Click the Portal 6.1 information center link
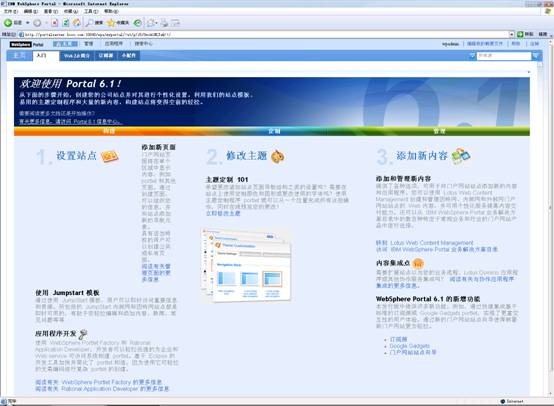The image size is (554, 406). tap(70, 121)
